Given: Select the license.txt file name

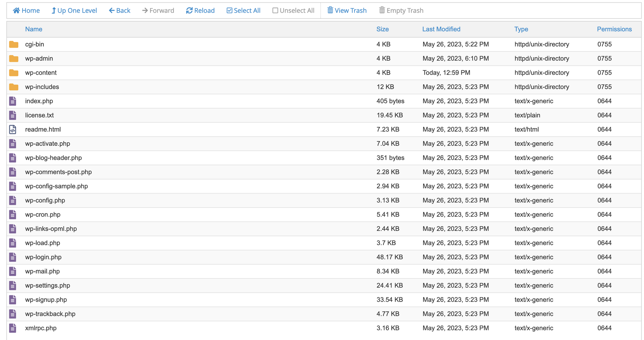Looking at the screenshot, I should 39,115.
